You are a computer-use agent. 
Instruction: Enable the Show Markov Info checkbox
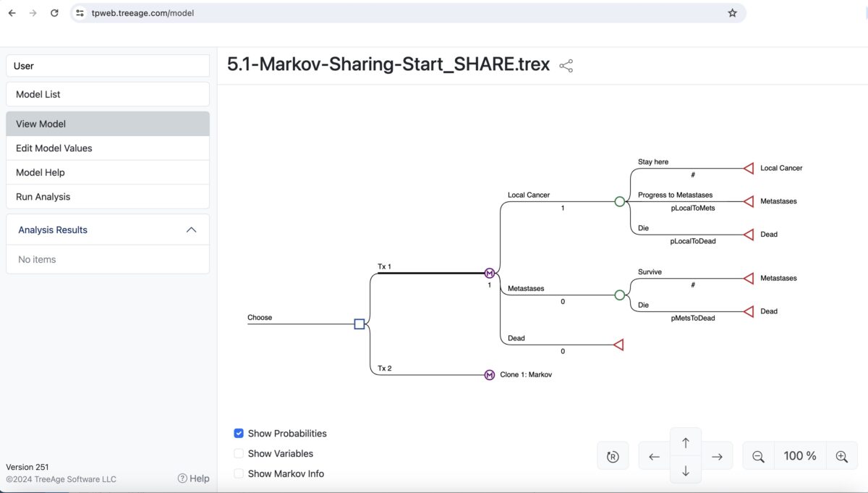tap(239, 473)
